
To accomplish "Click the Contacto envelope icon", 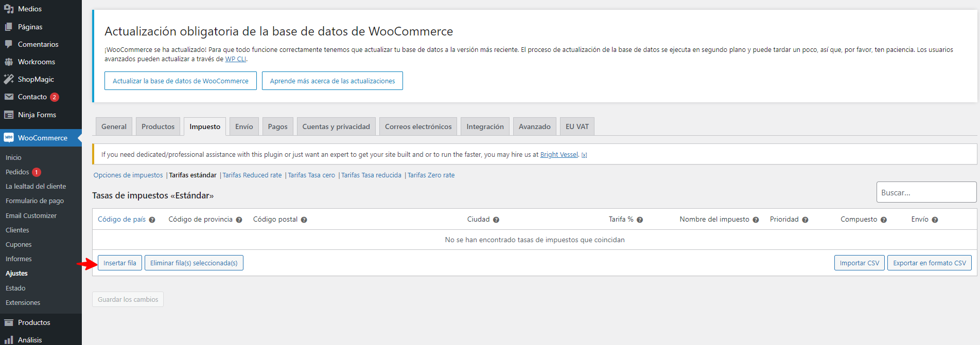I will (x=9, y=97).
